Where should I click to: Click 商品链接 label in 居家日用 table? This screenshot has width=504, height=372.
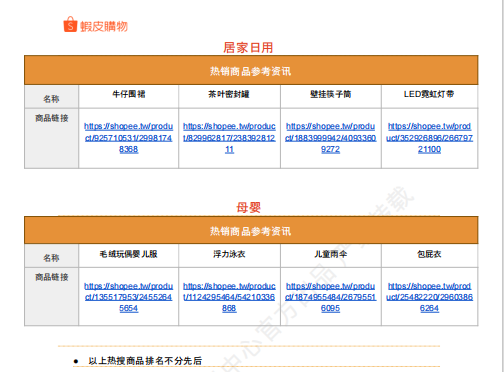click(52, 118)
